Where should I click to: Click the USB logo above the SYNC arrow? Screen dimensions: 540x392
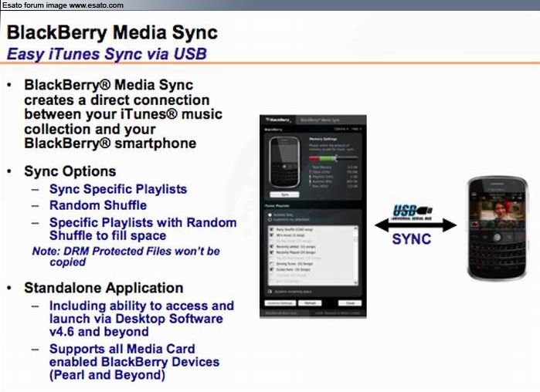(x=413, y=212)
